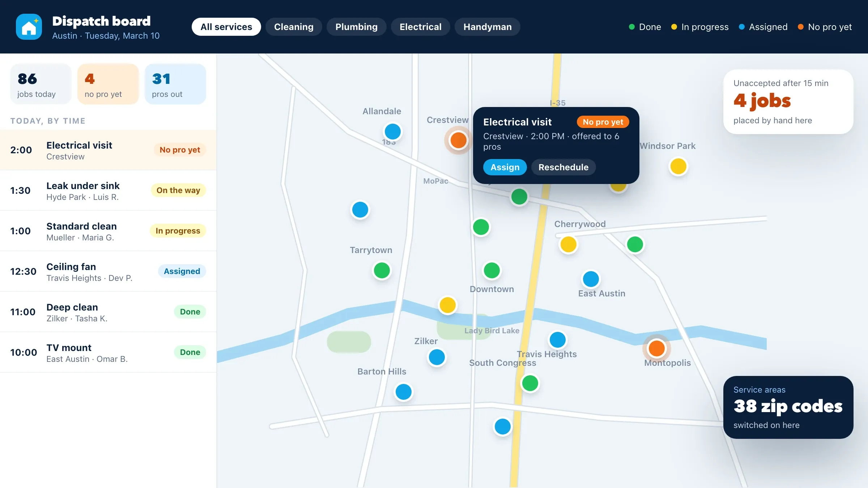Image resolution: width=868 pixels, height=488 pixels.
Task: Click the orange Montopolis map pin
Action: coord(657,348)
